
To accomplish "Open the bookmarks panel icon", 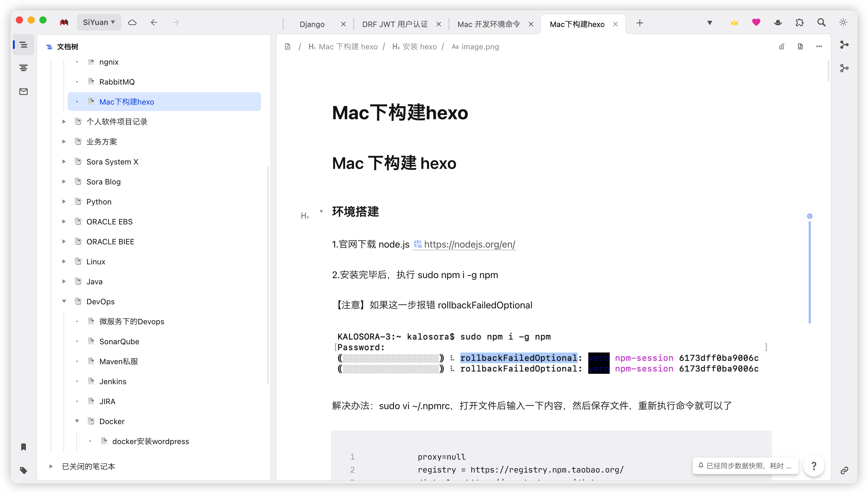I will coord(24,447).
